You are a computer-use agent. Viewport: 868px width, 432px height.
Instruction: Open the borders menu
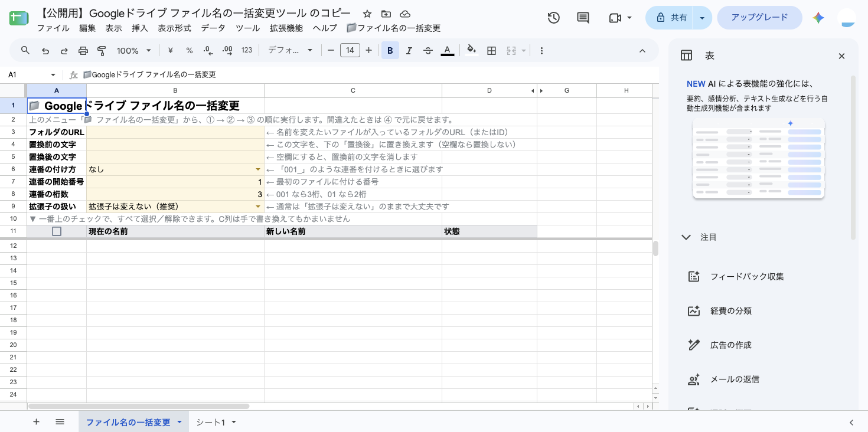491,51
